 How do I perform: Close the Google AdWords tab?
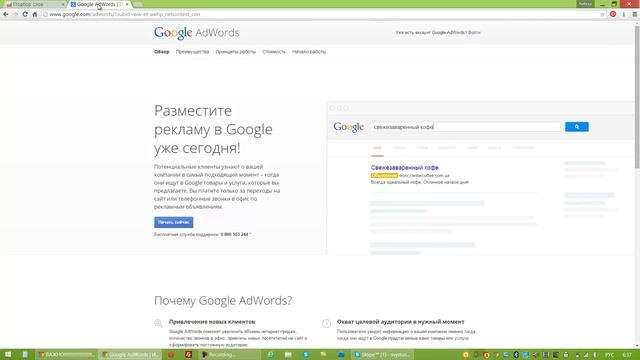click(127, 4)
